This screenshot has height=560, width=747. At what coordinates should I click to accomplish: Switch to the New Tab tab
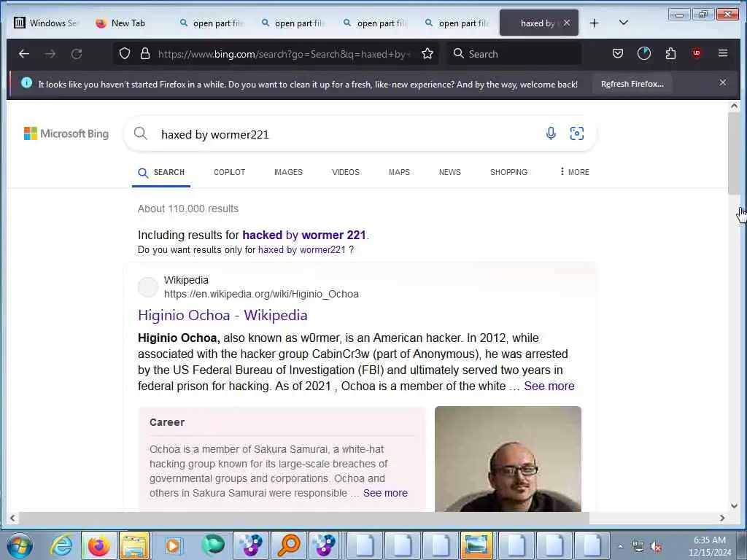121,23
